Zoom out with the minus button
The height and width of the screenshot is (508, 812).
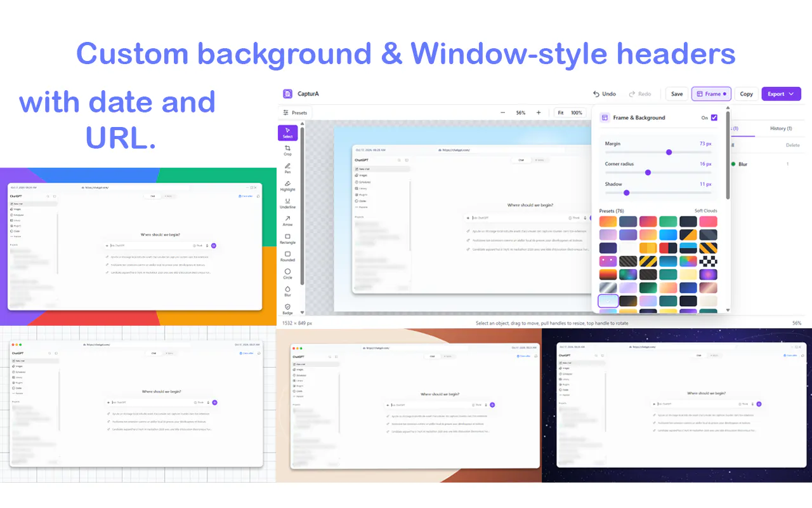[502, 112]
